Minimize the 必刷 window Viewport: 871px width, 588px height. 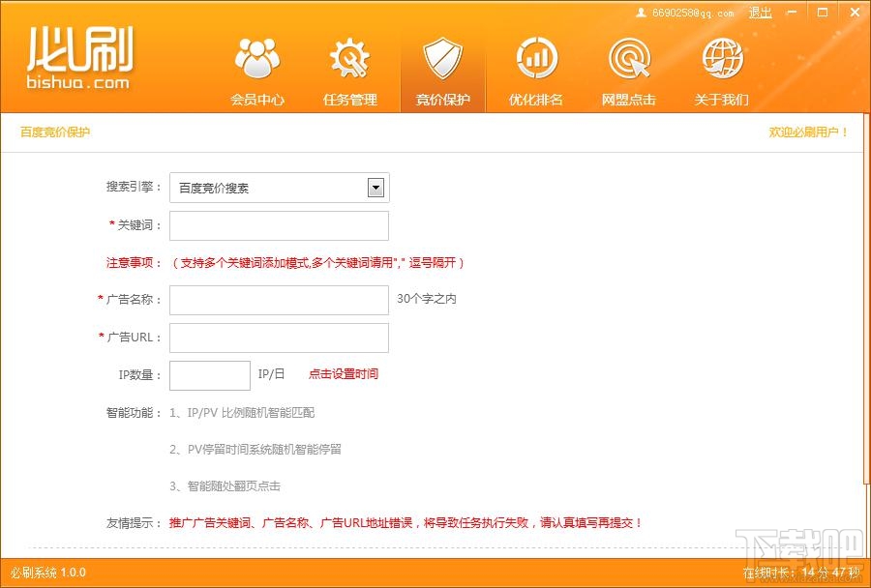coord(792,13)
